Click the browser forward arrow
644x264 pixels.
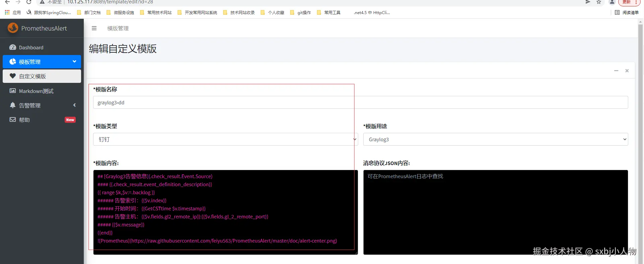(x=18, y=2)
